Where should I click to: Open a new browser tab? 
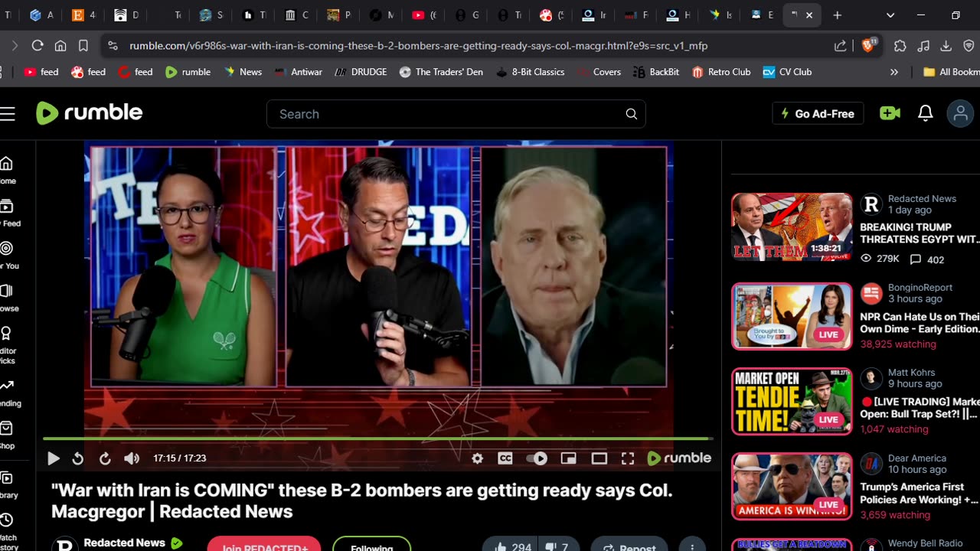pyautogui.click(x=838, y=15)
